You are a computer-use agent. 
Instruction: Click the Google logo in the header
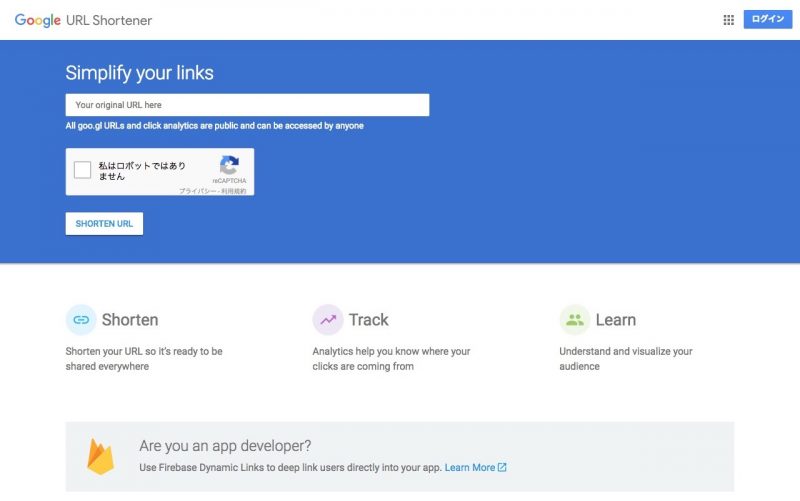pos(37,20)
